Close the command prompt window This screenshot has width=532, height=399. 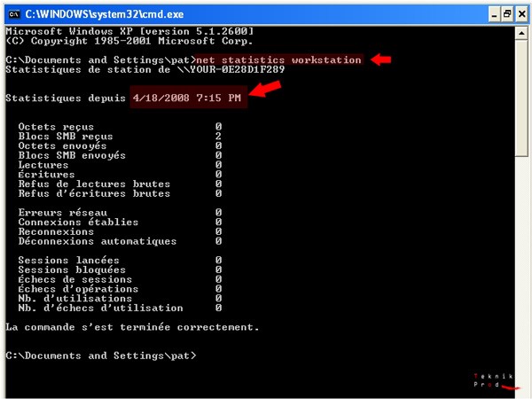(522, 14)
